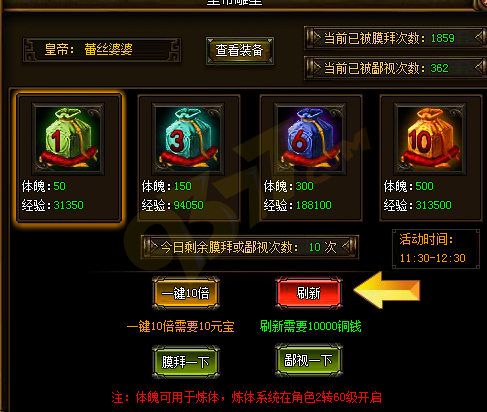Select the blue bag icon numbered 6
The image size is (487, 412).
[x=310, y=139]
